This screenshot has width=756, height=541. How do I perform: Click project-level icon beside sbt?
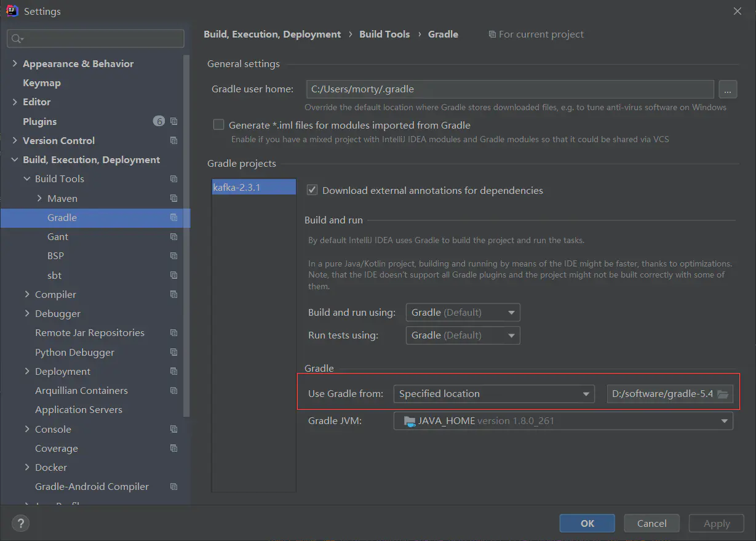pos(174,275)
